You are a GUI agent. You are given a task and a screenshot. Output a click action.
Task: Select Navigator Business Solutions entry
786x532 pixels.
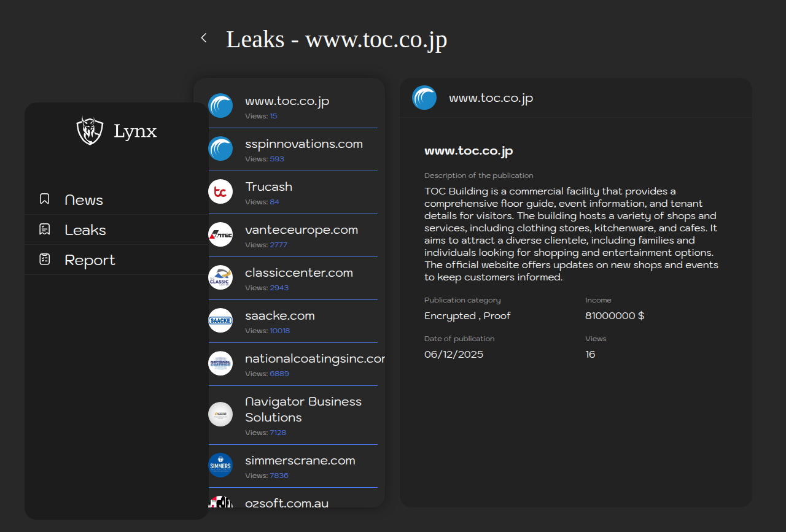tap(303, 409)
